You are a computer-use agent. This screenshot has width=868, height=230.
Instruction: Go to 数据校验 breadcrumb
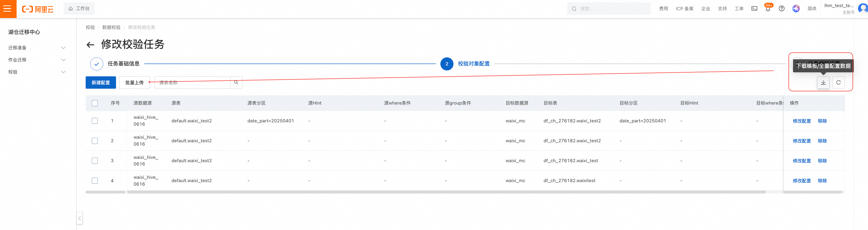click(x=111, y=27)
